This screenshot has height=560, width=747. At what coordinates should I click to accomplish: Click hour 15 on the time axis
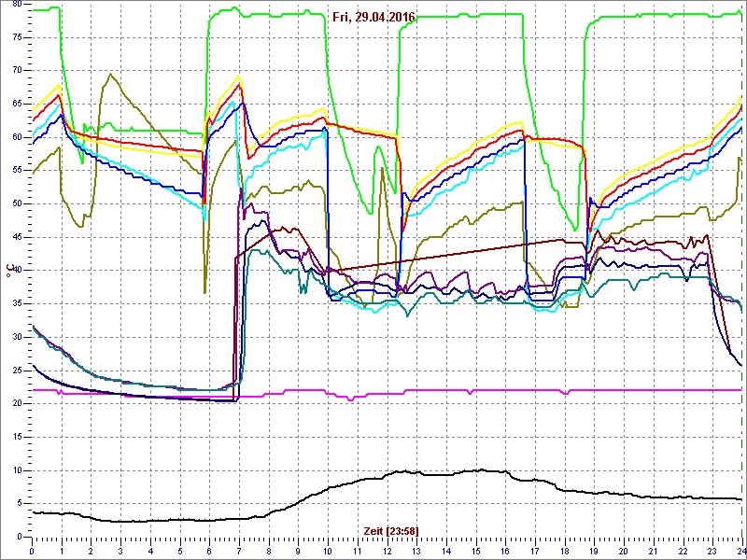476,550
